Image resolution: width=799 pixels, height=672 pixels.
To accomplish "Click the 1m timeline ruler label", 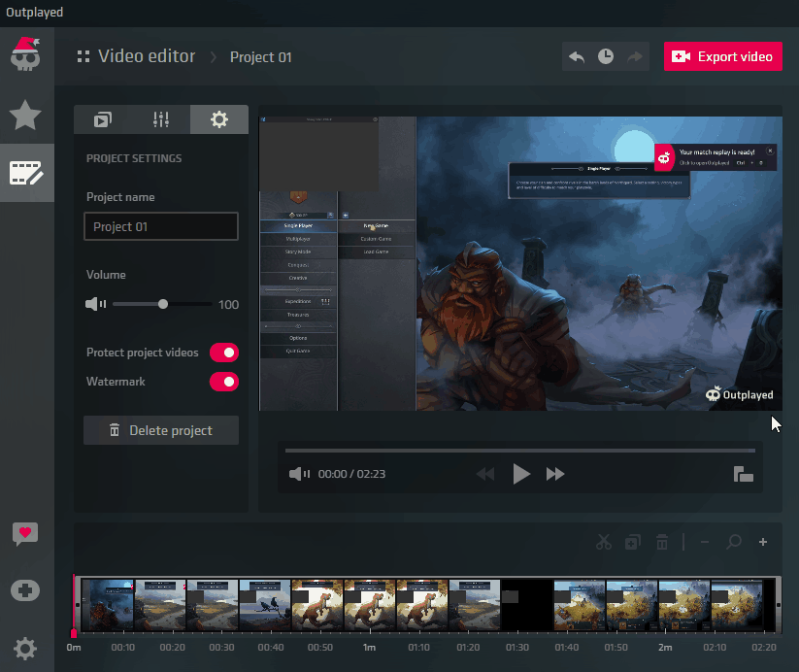I will (x=370, y=648).
